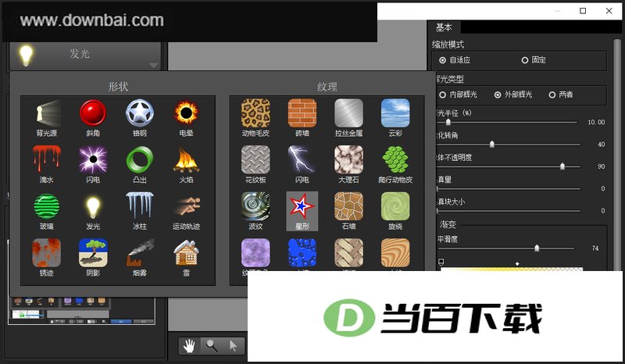
Task: Choose the 电晕 corona shape effect
Action: (x=186, y=118)
